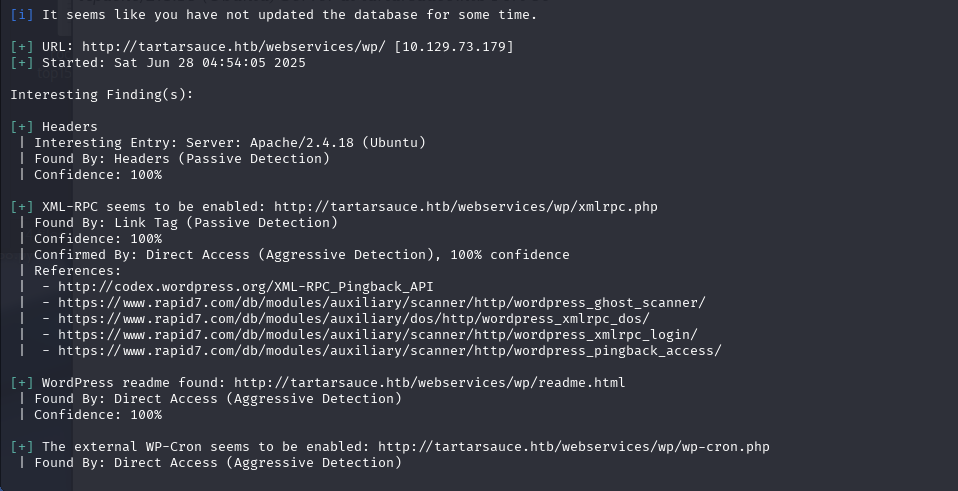Click the blue [i] info marker
This screenshot has height=491, width=958.
point(22,15)
